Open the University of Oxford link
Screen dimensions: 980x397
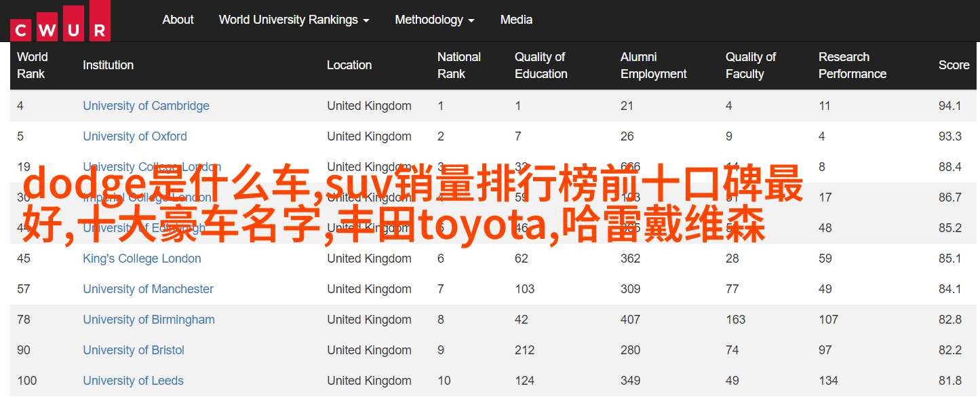135,136
